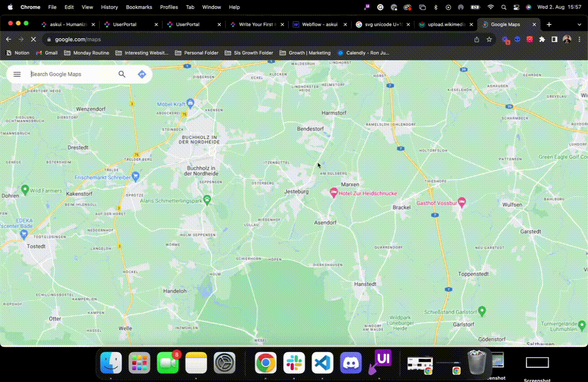Screen dimensions: 588x382
Task: Open Launchpad from the Dock
Action: 139,362
